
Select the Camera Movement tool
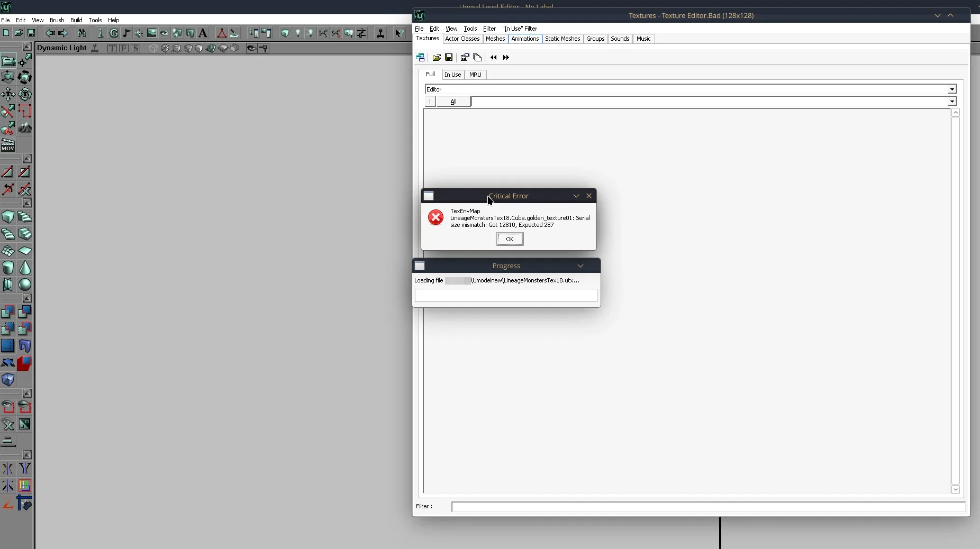(8, 61)
